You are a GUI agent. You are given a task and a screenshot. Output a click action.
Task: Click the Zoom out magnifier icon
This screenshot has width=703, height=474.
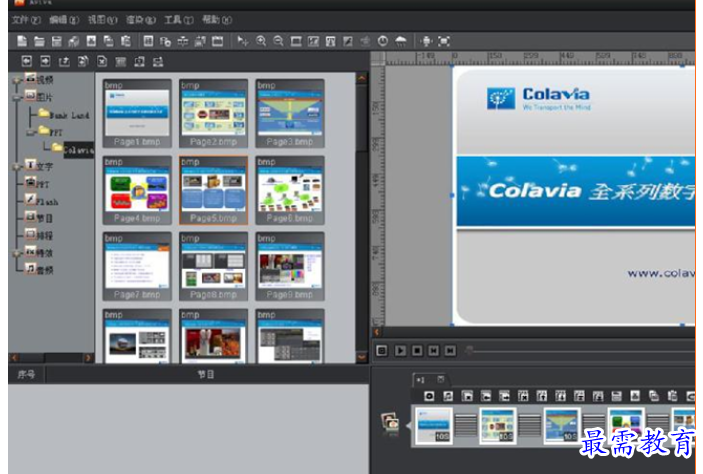[278, 41]
